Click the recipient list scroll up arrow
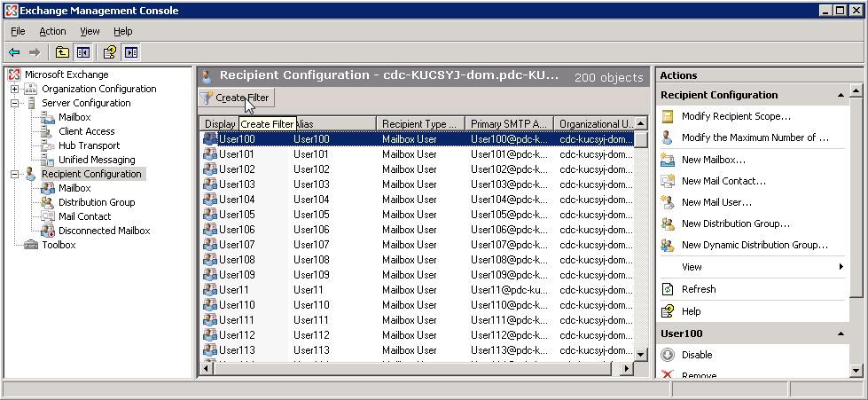The height and width of the screenshot is (400, 868). coord(640,123)
